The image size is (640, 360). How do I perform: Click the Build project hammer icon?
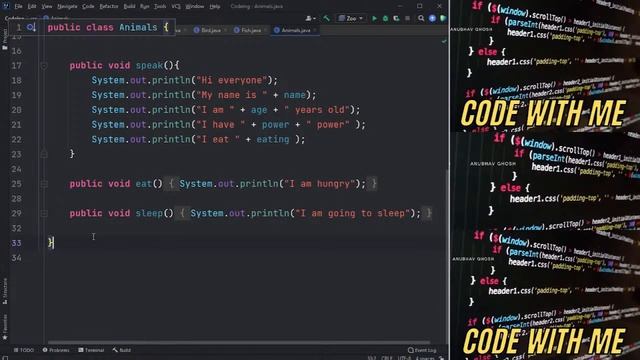coord(326,18)
